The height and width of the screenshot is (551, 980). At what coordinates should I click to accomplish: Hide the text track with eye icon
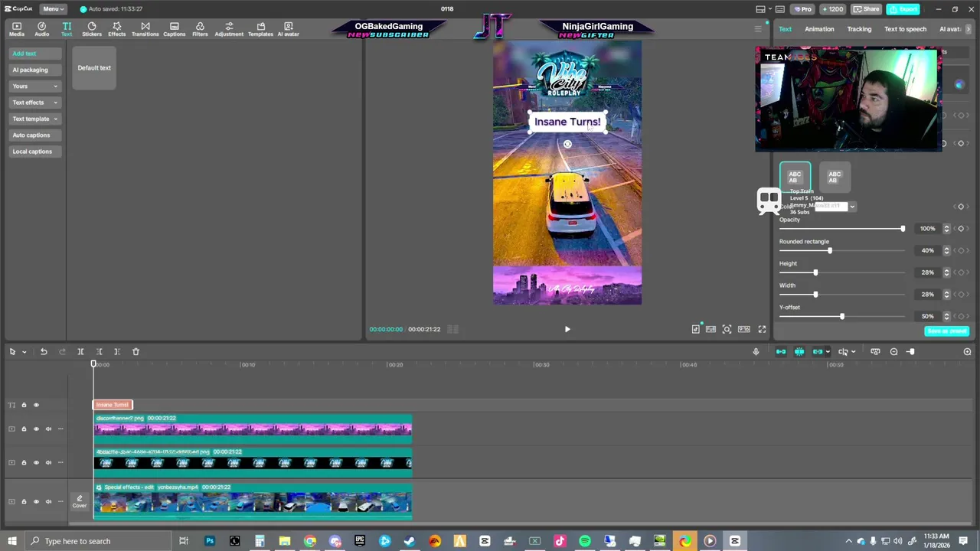pyautogui.click(x=36, y=405)
